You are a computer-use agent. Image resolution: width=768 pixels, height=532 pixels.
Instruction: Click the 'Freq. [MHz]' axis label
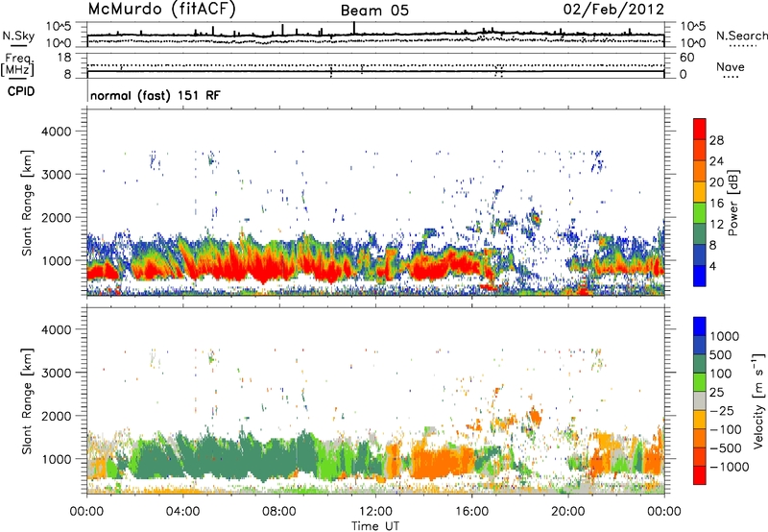[17, 65]
